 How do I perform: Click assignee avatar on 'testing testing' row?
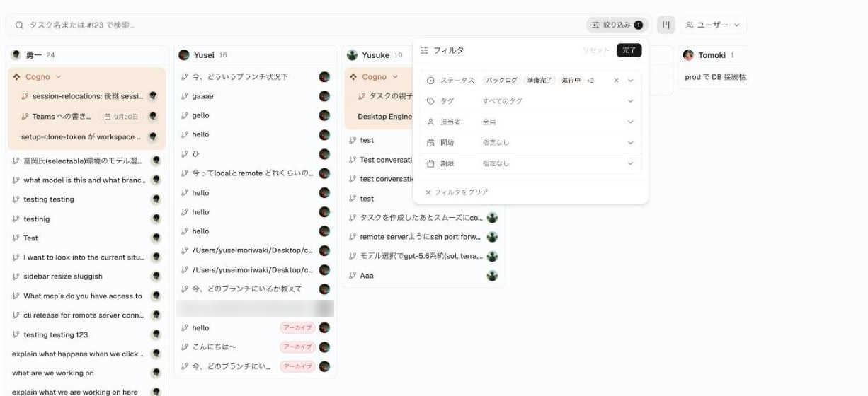156,199
